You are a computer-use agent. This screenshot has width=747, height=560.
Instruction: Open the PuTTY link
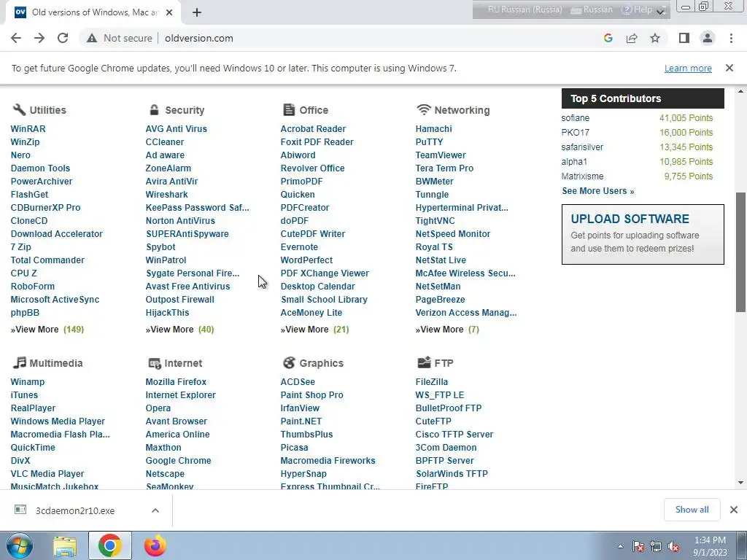(x=429, y=142)
